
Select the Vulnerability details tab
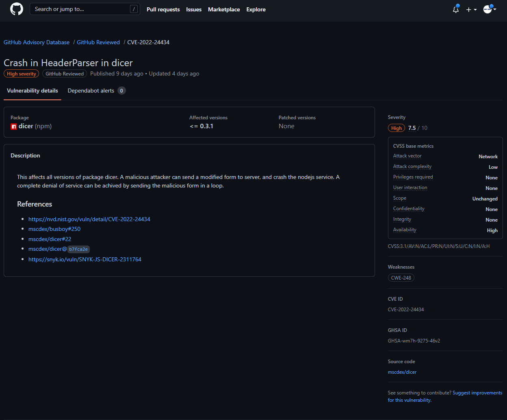click(32, 90)
